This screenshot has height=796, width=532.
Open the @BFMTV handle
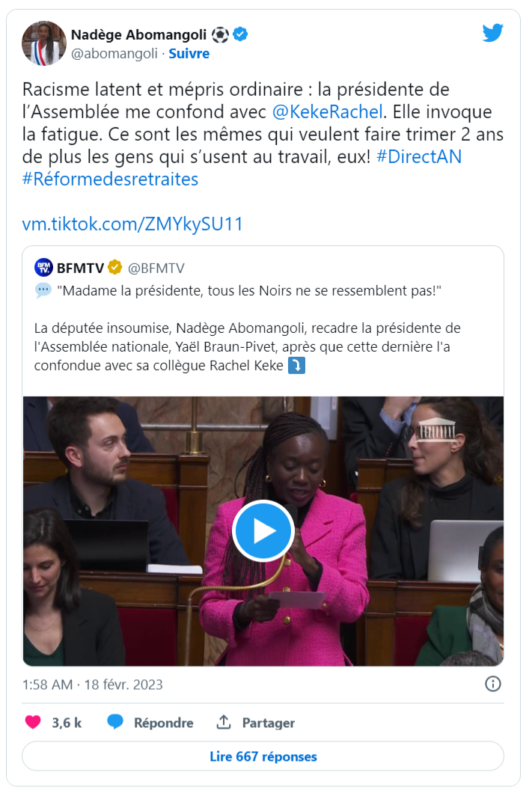point(156,268)
